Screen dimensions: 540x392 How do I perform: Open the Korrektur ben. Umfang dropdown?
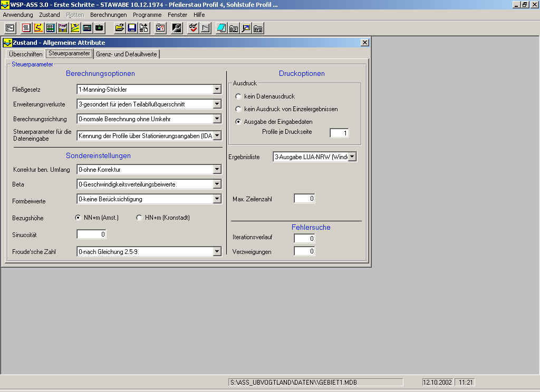pos(217,169)
